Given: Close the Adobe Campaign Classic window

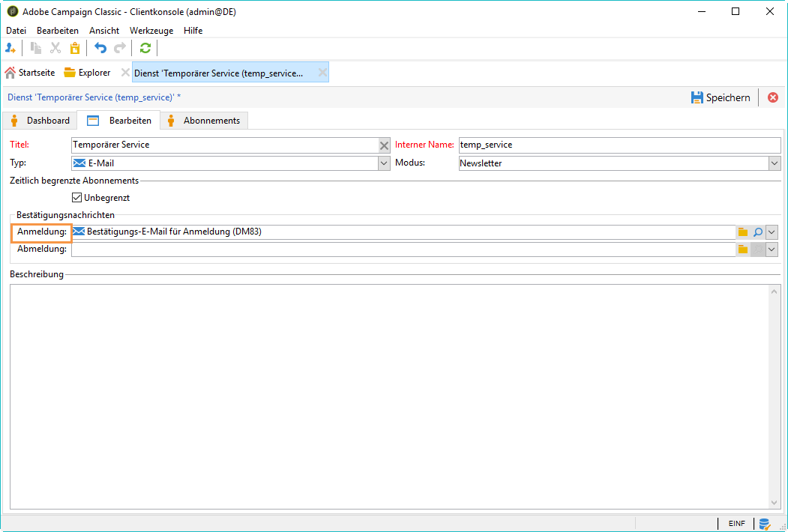Looking at the screenshot, I should (769, 11).
